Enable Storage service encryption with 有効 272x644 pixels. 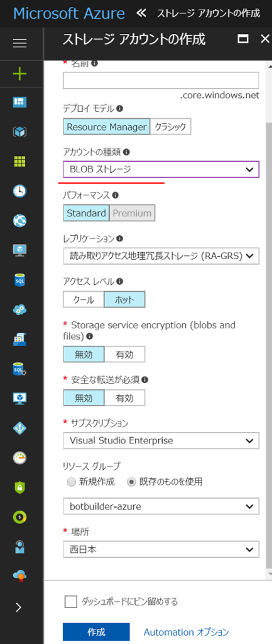tap(125, 354)
